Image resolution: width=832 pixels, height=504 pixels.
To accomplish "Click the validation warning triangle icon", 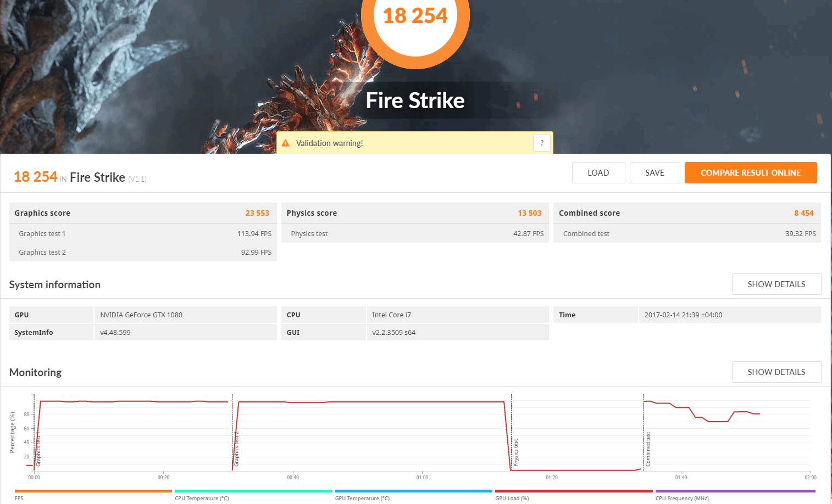I will [x=285, y=143].
